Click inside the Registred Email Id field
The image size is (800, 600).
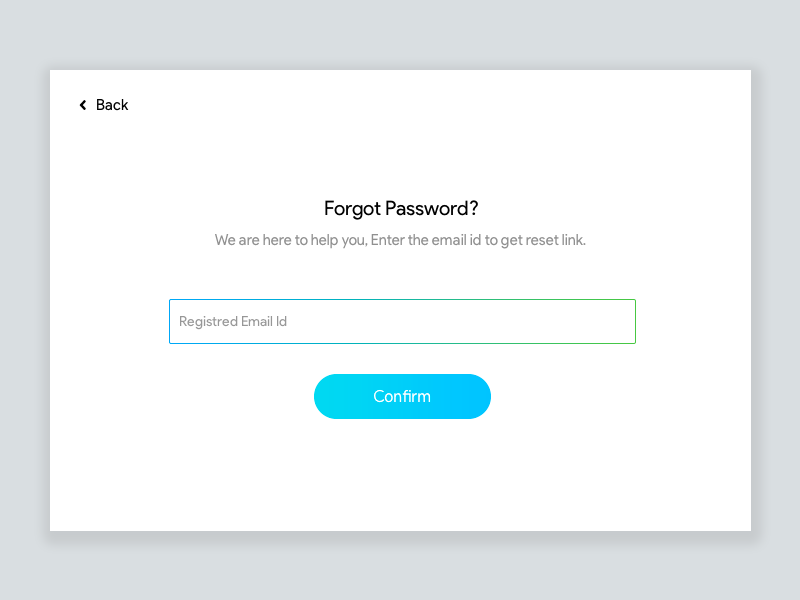click(x=402, y=321)
